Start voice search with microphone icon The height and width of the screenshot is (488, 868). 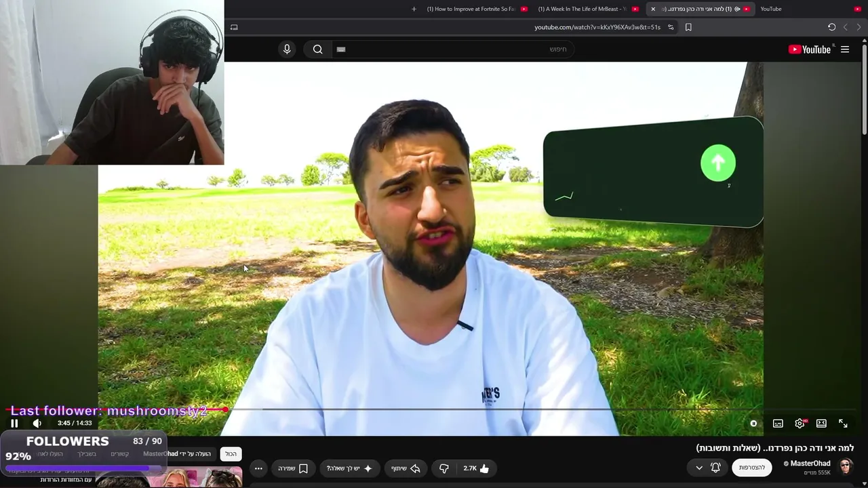tap(287, 49)
